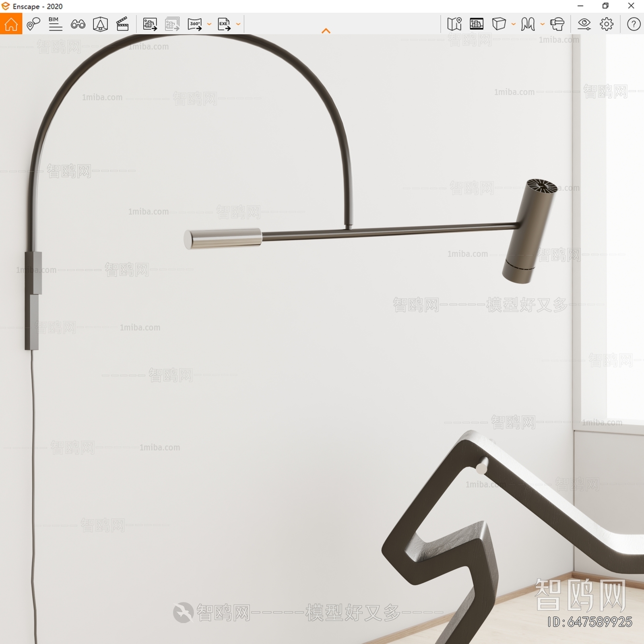
Task: Open the BIM info panel
Action: (x=55, y=24)
